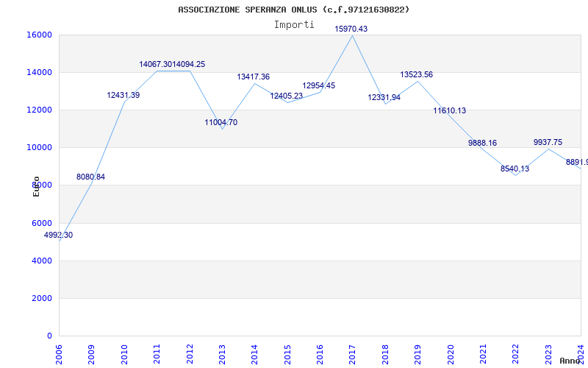
Task: Select the 12405.23 value label
Action: click(x=287, y=96)
